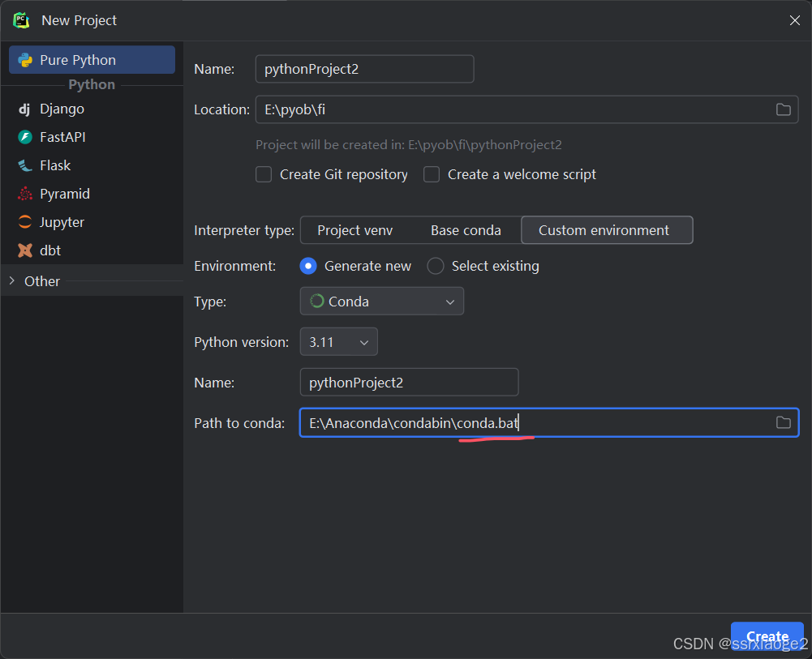Edit the project Name field

(x=364, y=69)
